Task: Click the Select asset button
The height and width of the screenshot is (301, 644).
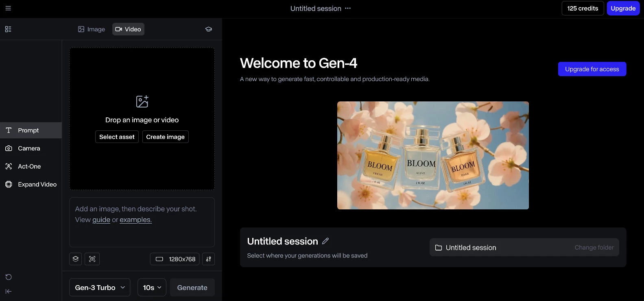Action: coord(117,137)
